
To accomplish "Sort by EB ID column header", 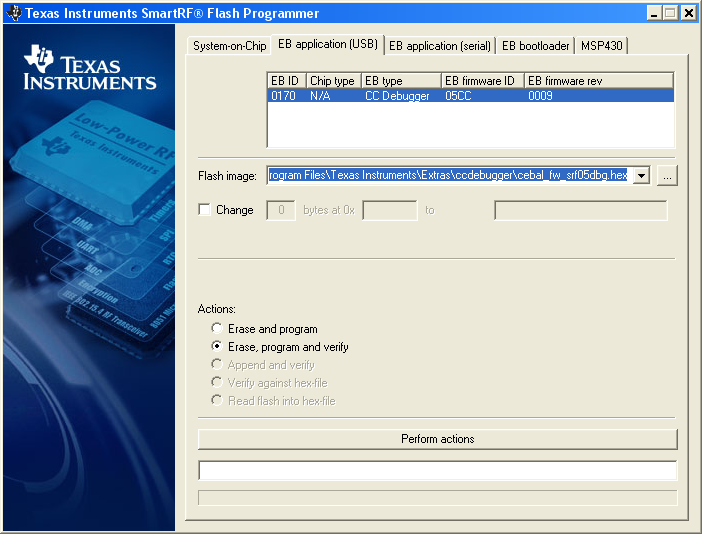I will [x=287, y=81].
